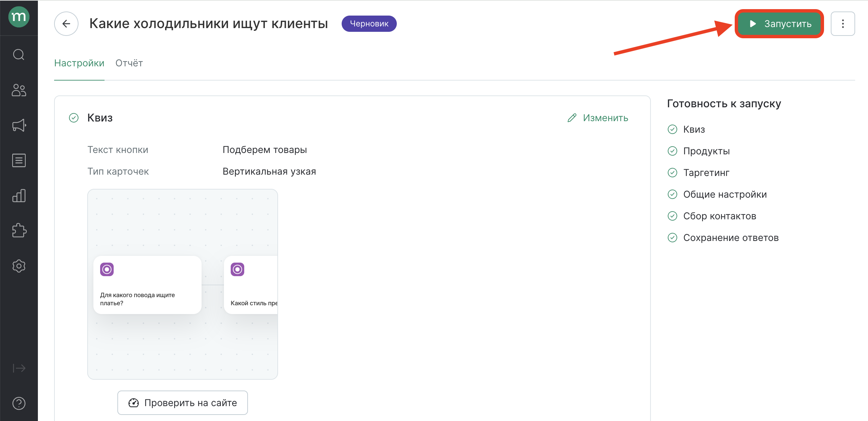Click the pencil icon next to Изменить

click(572, 118)
